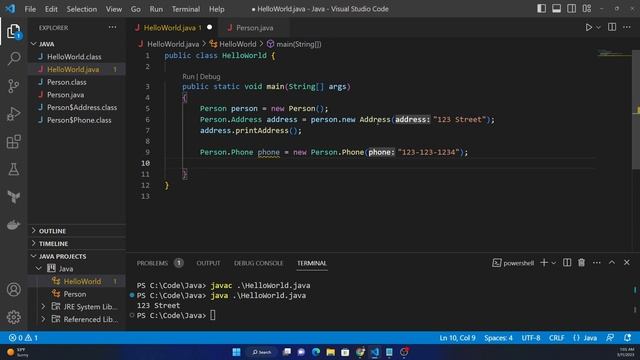Expand the TIMELINE section
The width and height of the screenshot is (640, 360).
point(77,243)
